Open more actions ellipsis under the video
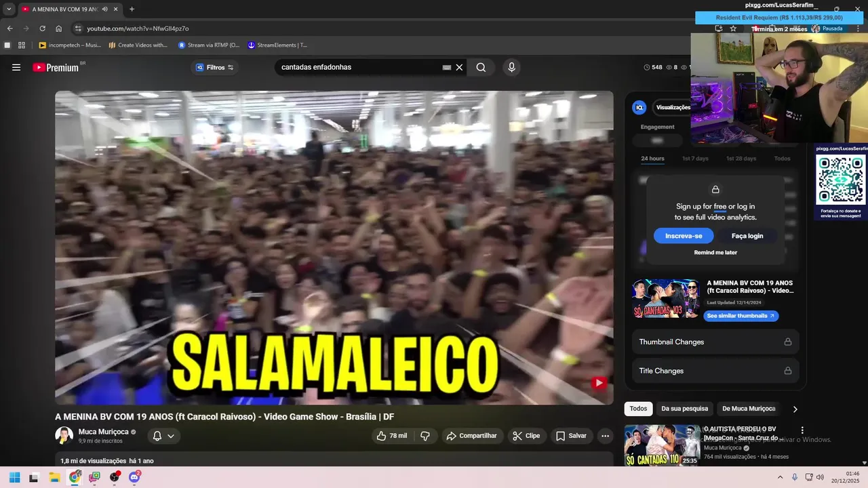This screenshot has height=488, width=868. (x=606, y=436)
